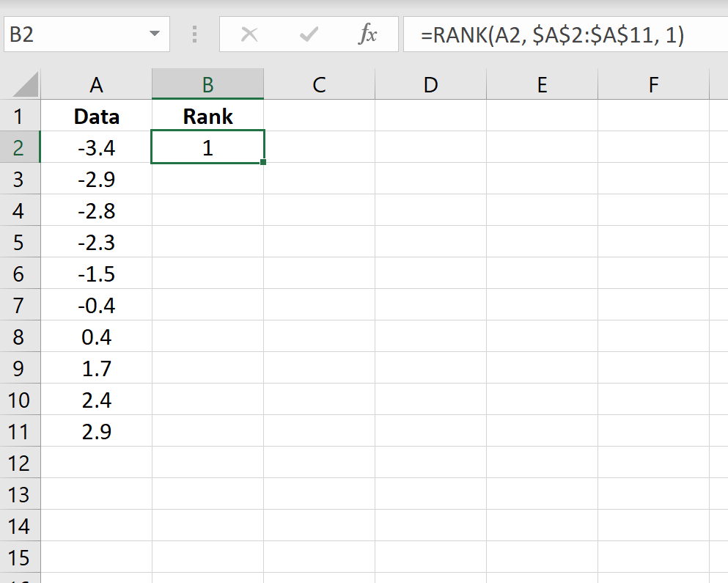This screenshot has height=583, width=728.
Task: Click cell A2 containing -3.4
Action: point(96,147)
